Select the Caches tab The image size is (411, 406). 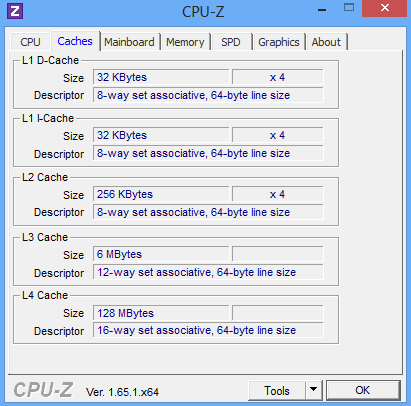75,41
